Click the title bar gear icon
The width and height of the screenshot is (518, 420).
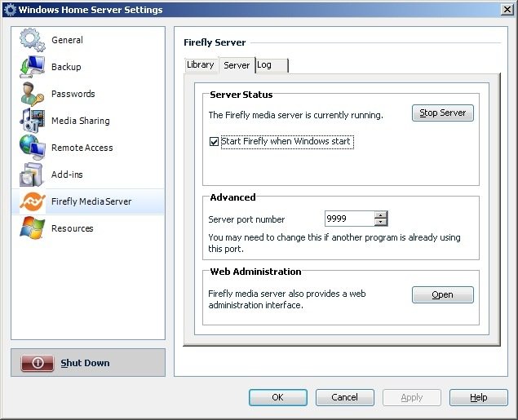point(10,10)
